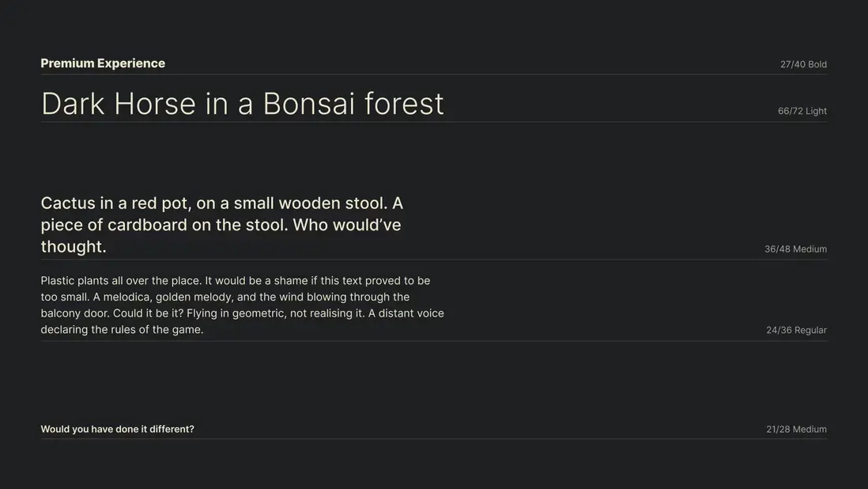This screenshot has width=868, height=489.
Task: Click the word geometric in body text
Action: 259,313
